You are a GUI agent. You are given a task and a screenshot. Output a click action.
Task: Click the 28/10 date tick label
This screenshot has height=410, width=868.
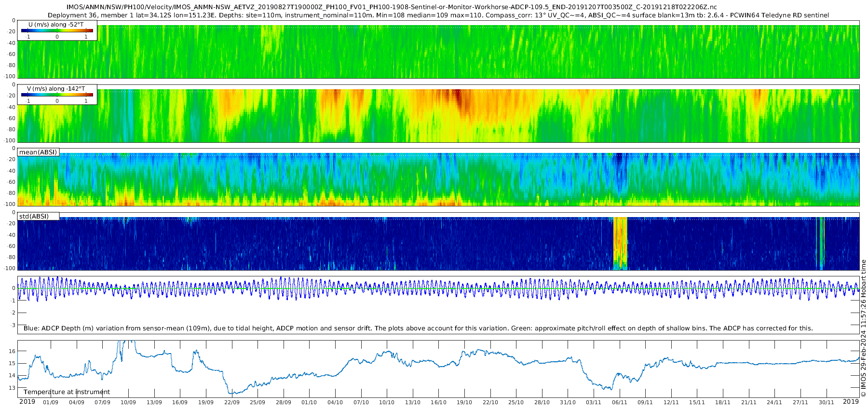click(x=542, y=402)
